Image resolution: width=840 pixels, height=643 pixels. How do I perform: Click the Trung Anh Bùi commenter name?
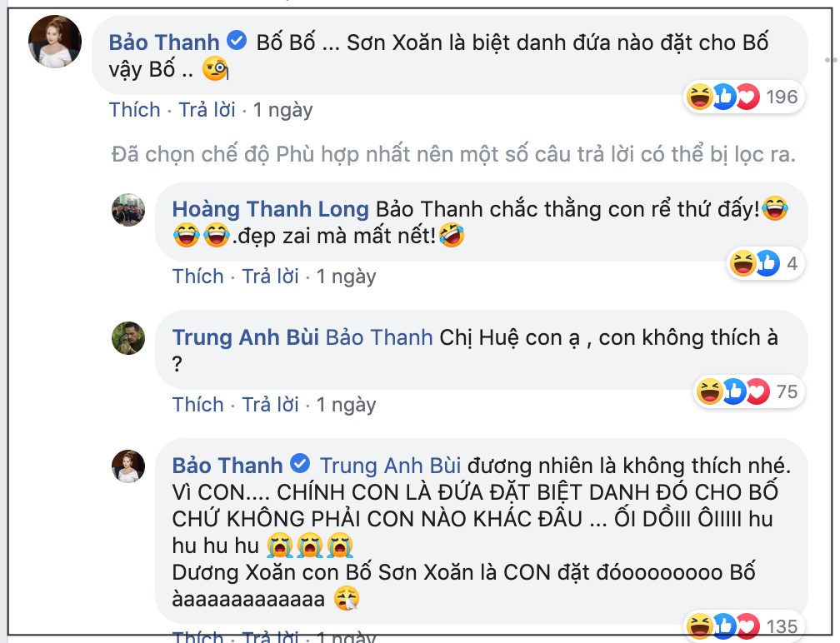[x=245, y=337]
